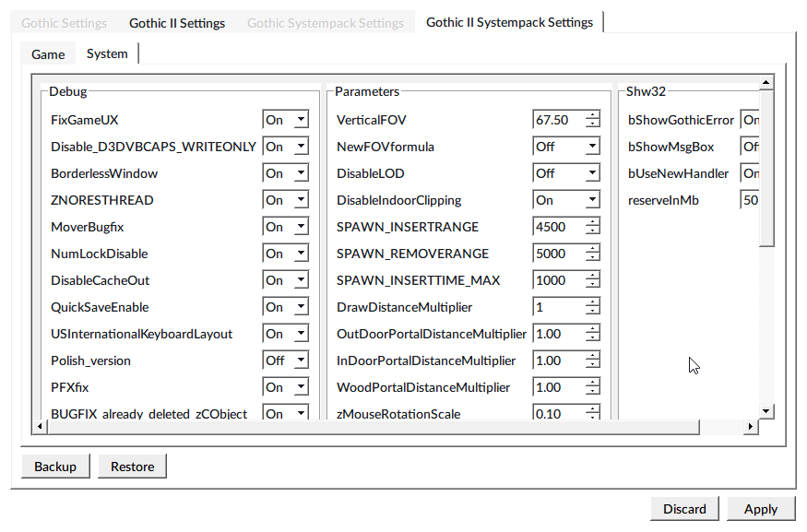This screenshot has width=807, height=532.
Task: Click the horizontal scrollbar right arrow
Action: click(751, 427)
